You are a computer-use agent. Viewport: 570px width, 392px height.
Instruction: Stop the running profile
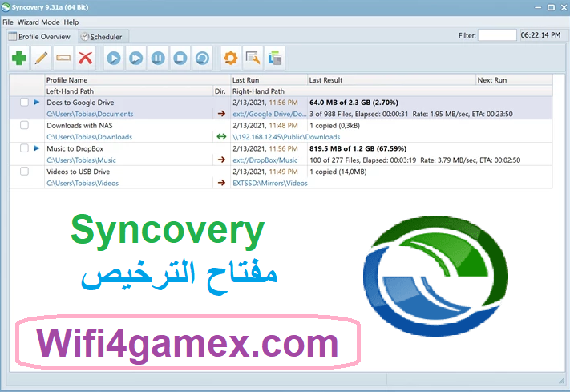pyautogui.click(x=180, y=58)
